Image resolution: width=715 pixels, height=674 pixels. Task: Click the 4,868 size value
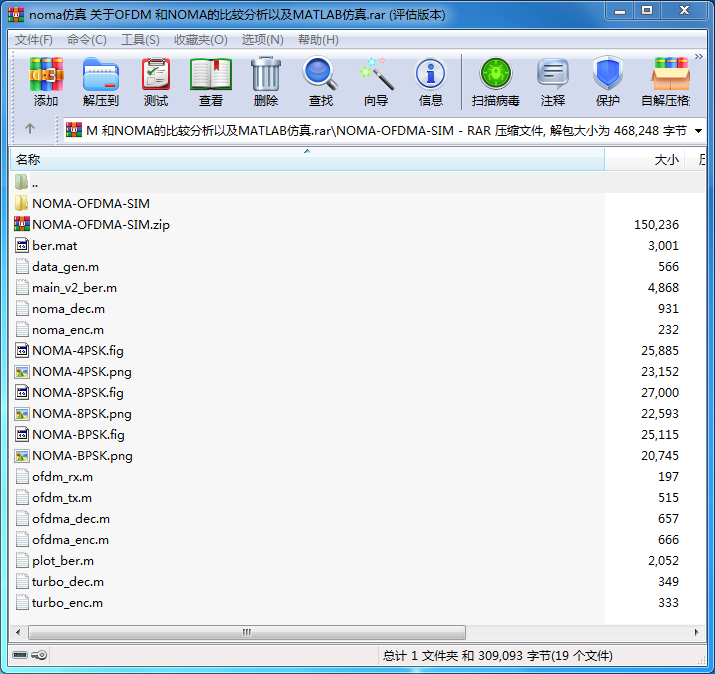pyautogui.click(x=663, y=287)
